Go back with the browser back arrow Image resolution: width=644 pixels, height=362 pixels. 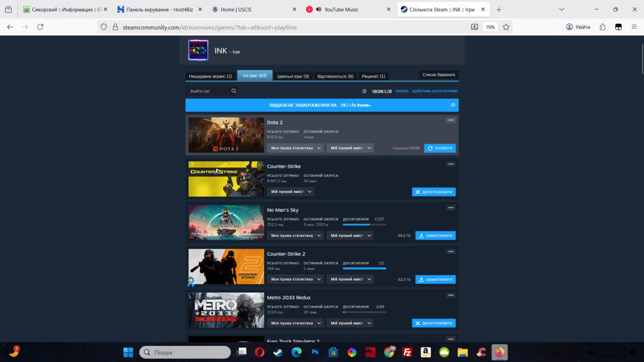point(10,27)
